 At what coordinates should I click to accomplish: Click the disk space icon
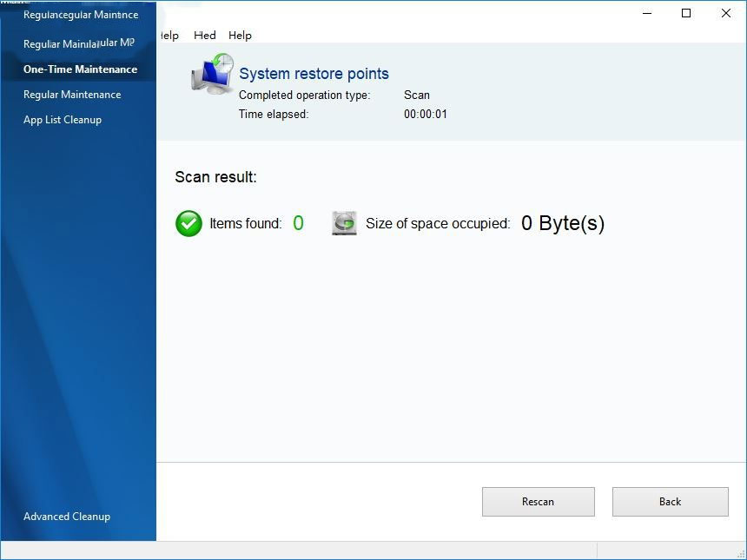344,223
